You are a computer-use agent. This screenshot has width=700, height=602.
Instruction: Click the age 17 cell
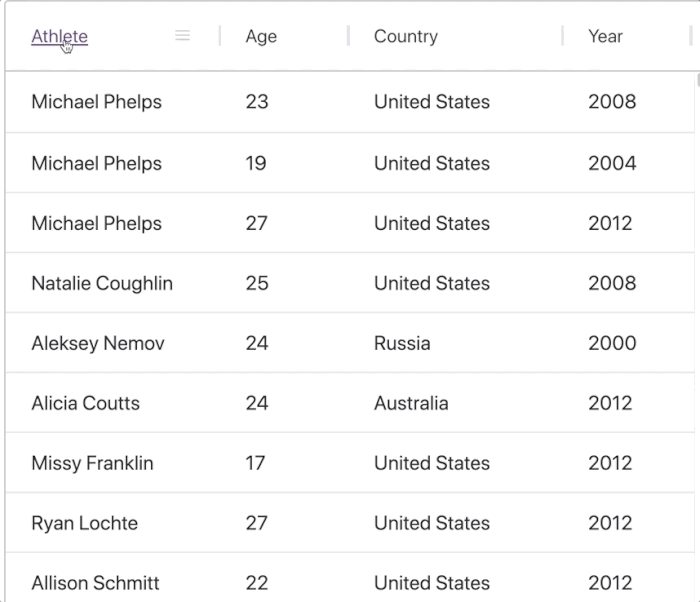tap(256, 464)
